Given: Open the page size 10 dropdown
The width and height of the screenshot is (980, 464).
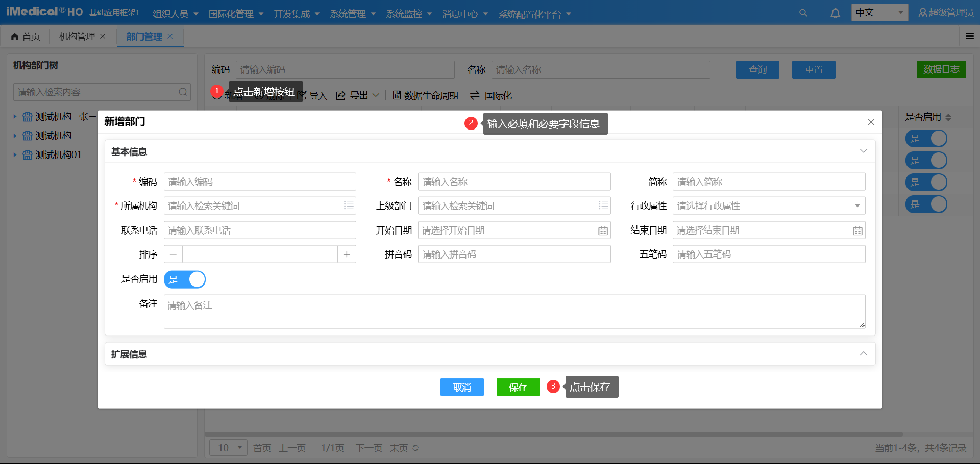Looking at the screenshot, I should coord(228,448).
